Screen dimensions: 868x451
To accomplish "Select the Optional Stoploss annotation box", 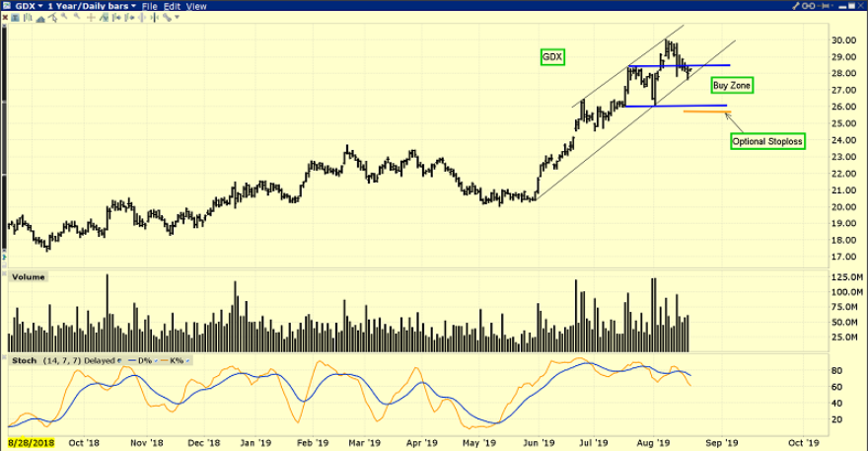I will [x=767, y=141].
